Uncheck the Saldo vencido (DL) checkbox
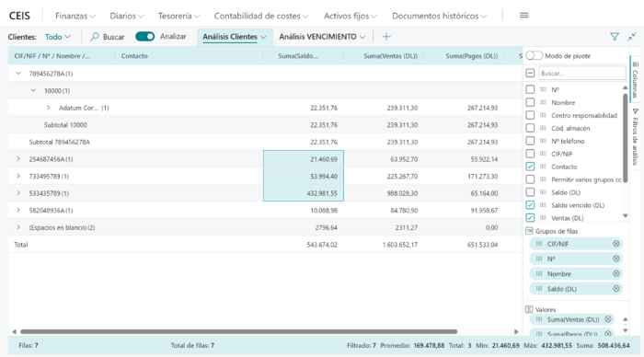The width and height of the screenshot is (644, 357). pyautogui.click(x=530, y=205)
